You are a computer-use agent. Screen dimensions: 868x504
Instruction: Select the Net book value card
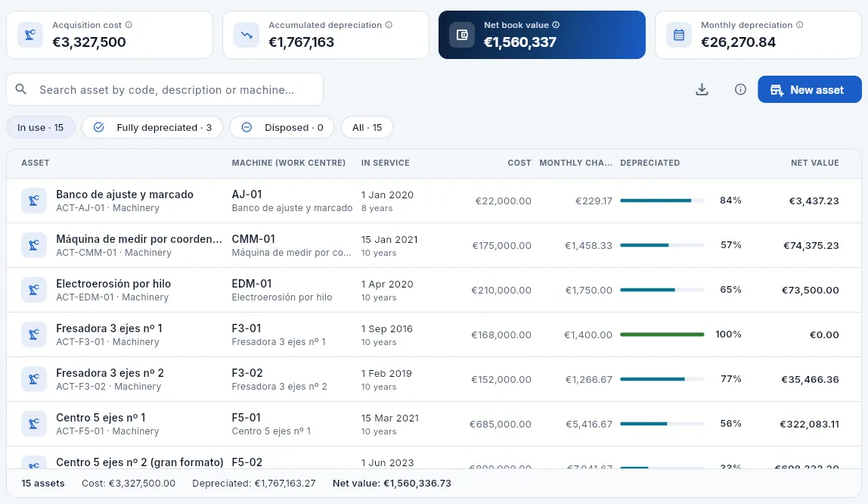542,35
